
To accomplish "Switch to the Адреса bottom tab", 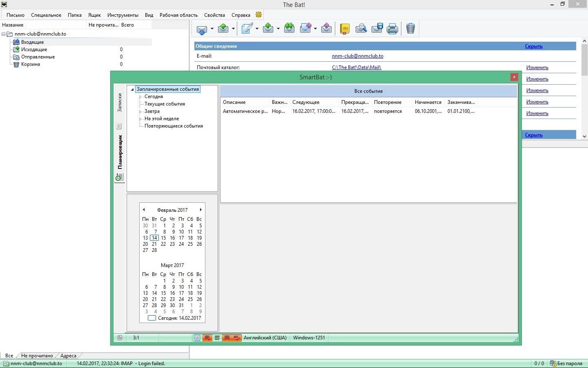I will (68, 356).
